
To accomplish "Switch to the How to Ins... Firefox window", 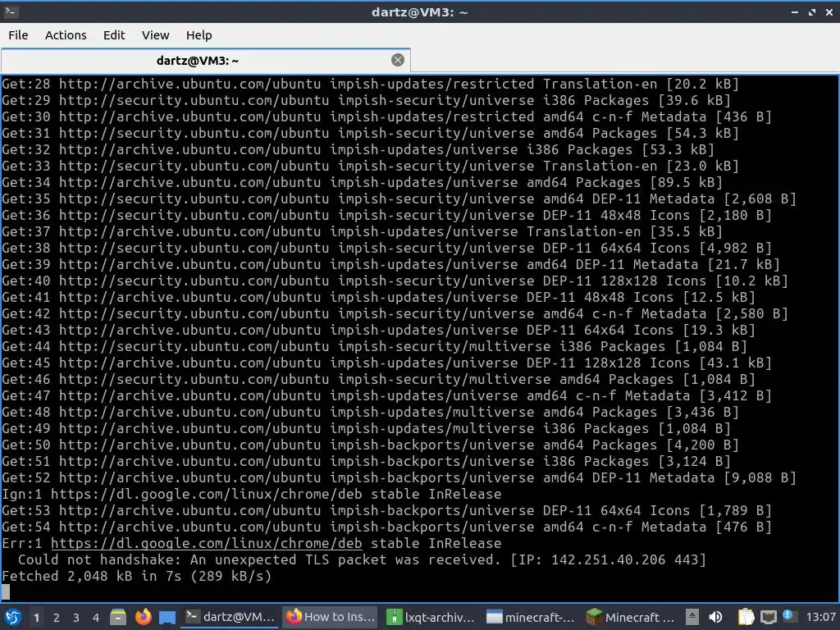I will 330,617.
